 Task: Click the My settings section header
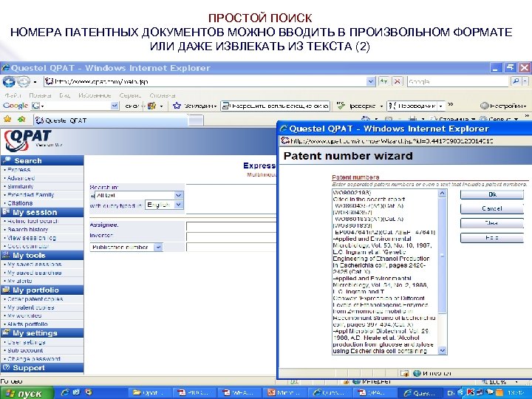pos(42,333)
